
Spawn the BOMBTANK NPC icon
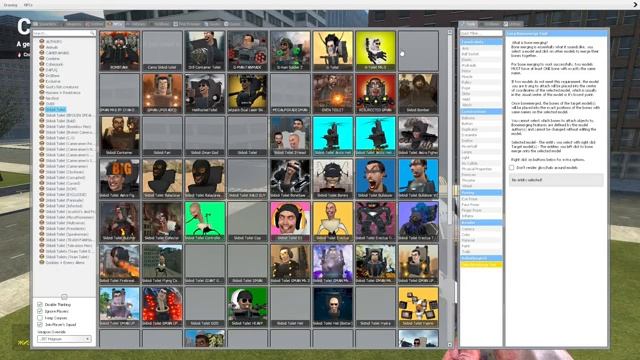coord(120,50)
